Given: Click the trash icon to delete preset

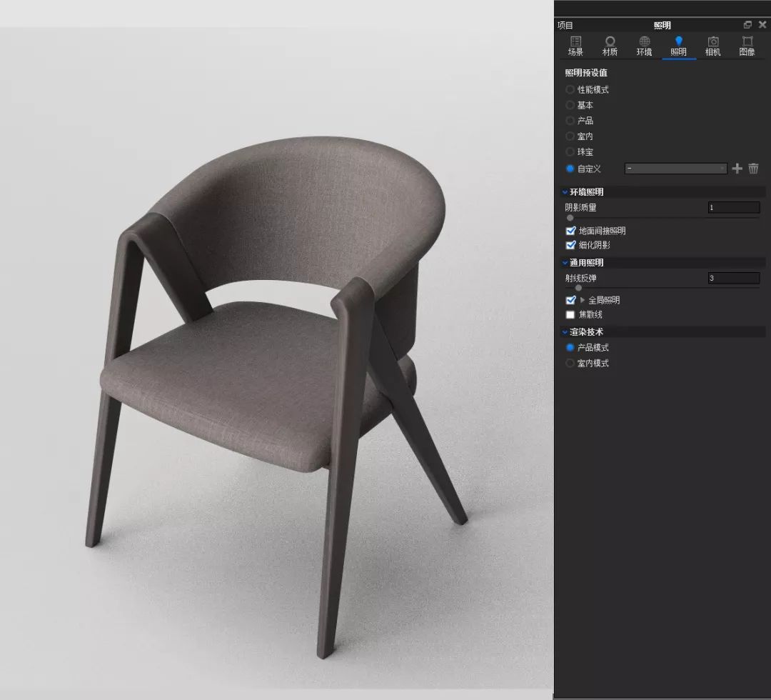Looking at the screenshot, I should click(x=753, y=169).
